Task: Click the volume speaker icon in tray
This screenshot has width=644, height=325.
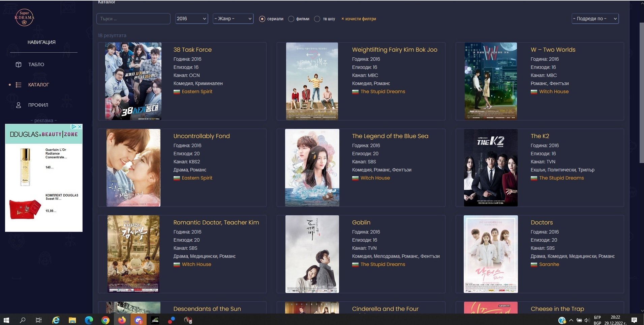Action: (587, 320)
